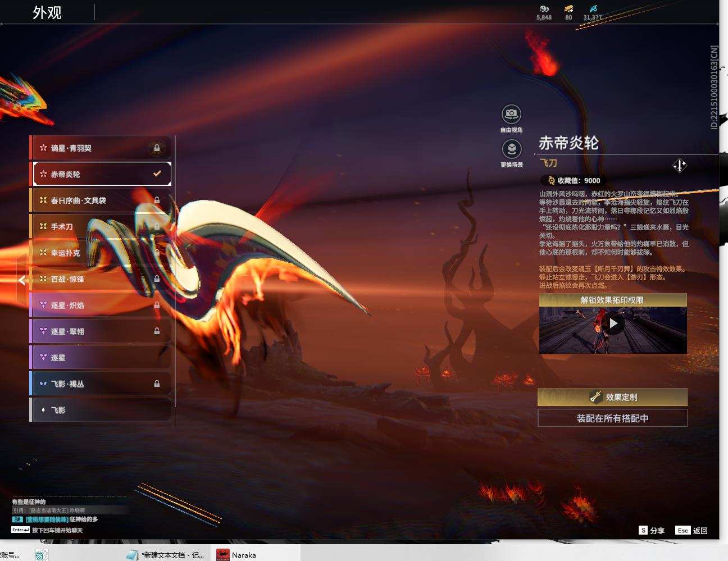Click the lock icon on 春日序曲·文具袋
This screenshot has width=728, height=561.
pyautogui.click(x=157, y=200)
